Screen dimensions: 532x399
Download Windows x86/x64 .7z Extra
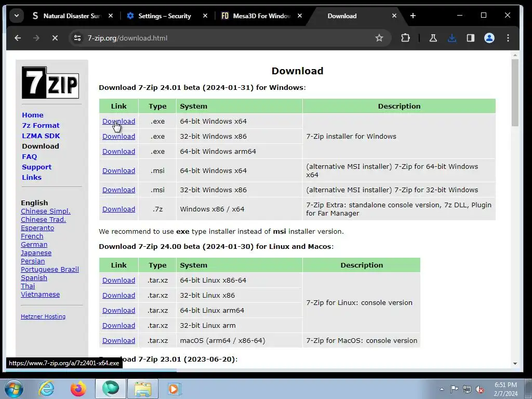point(119,209)
